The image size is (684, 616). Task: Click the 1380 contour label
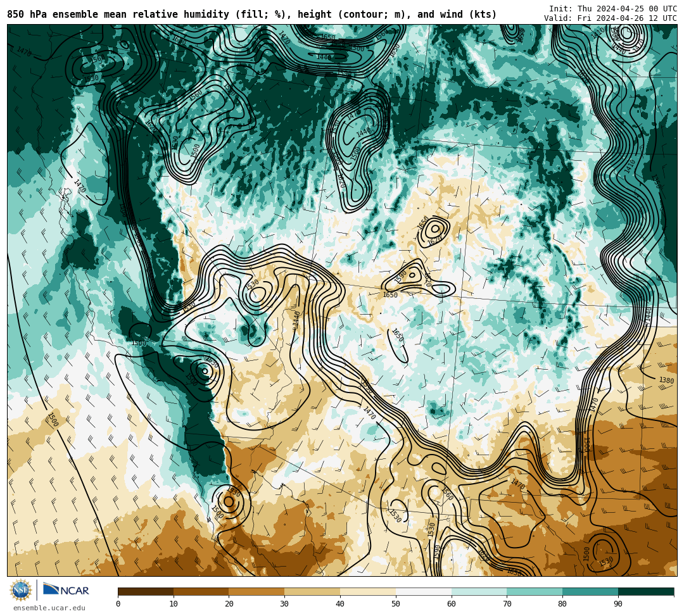(666, 380)
